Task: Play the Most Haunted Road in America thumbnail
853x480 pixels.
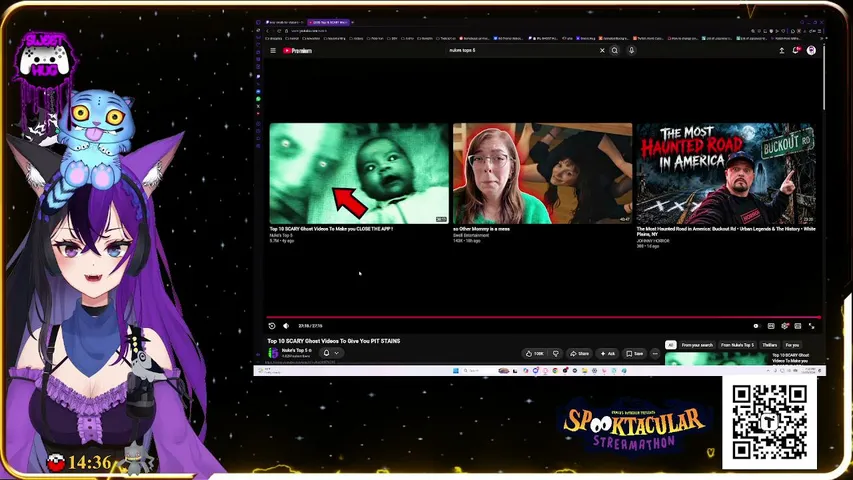Action: pyautogui.click(x=726, y=173)
